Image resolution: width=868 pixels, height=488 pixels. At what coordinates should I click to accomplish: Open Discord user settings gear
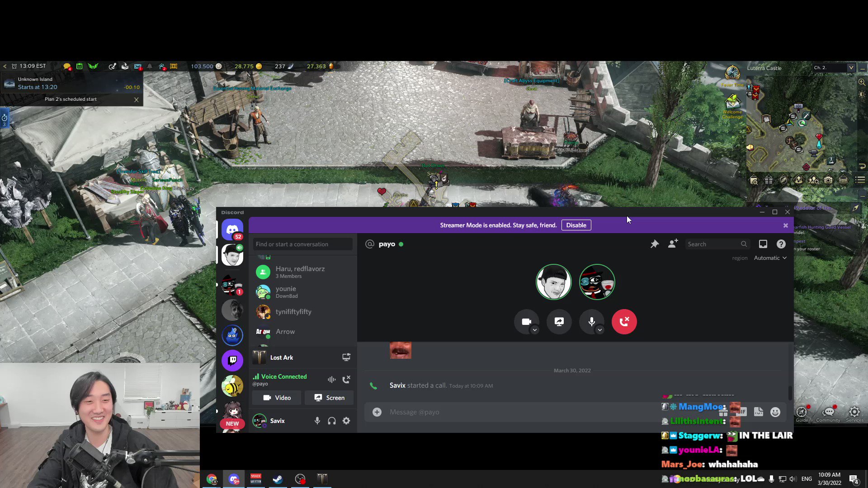(x=346, y=421)
